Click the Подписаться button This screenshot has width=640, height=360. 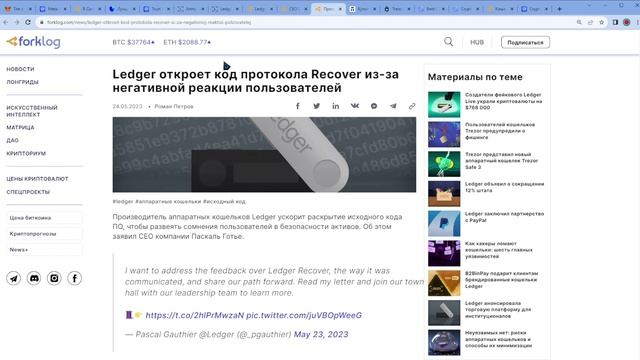[525, 42]
